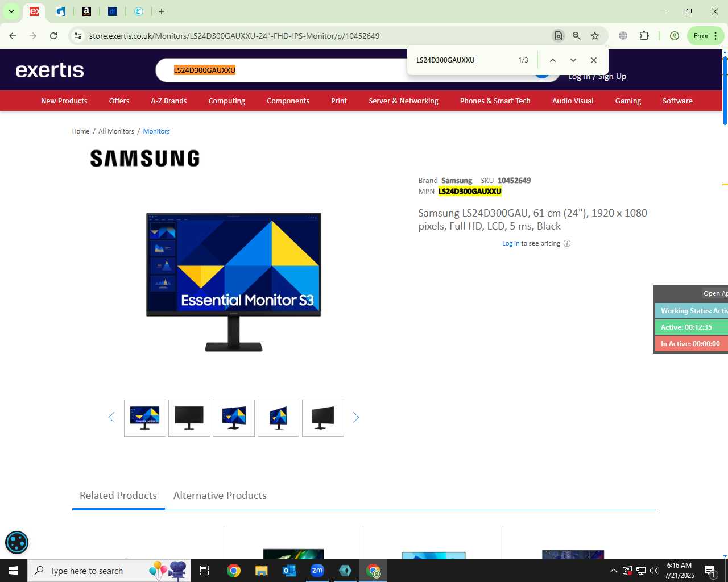728x582 pixels.
Task: Go to Monitors breadcrumb
Action: point(156,131)
